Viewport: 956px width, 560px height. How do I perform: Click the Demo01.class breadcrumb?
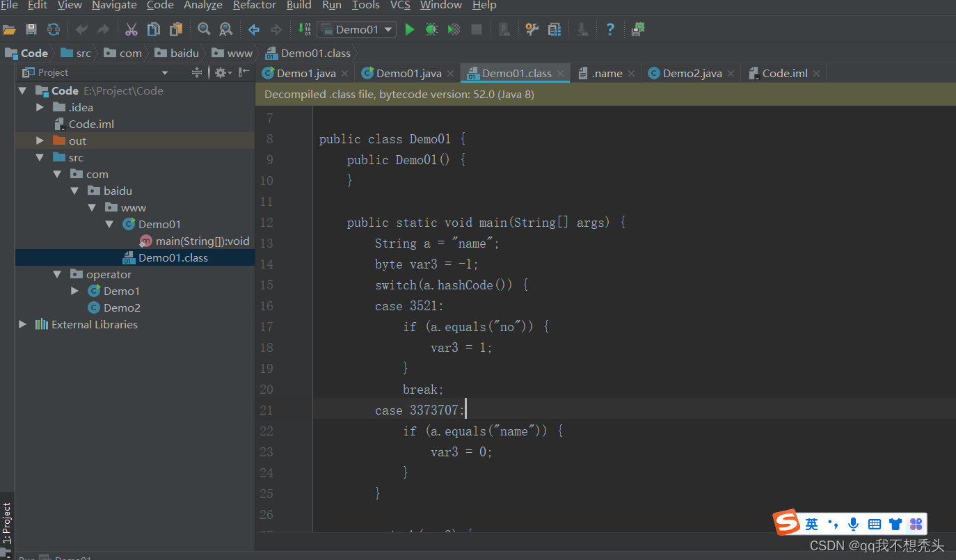(308, 53)
